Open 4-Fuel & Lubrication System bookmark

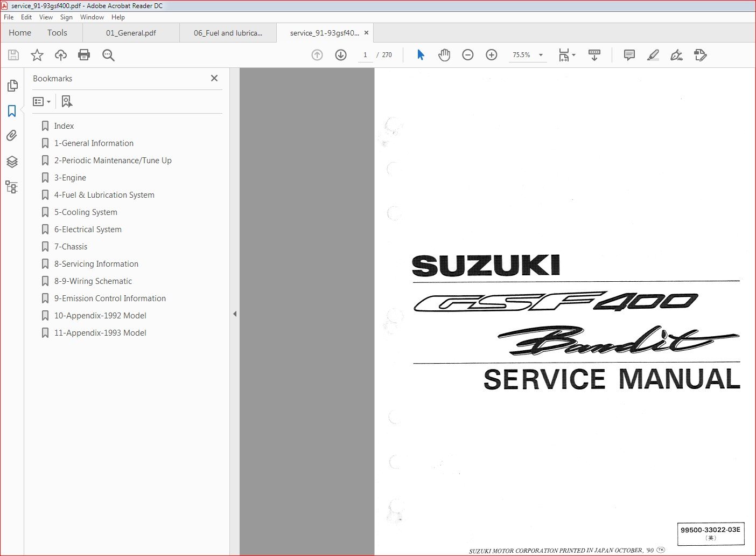pyautogui.click(x=104, y=195)
